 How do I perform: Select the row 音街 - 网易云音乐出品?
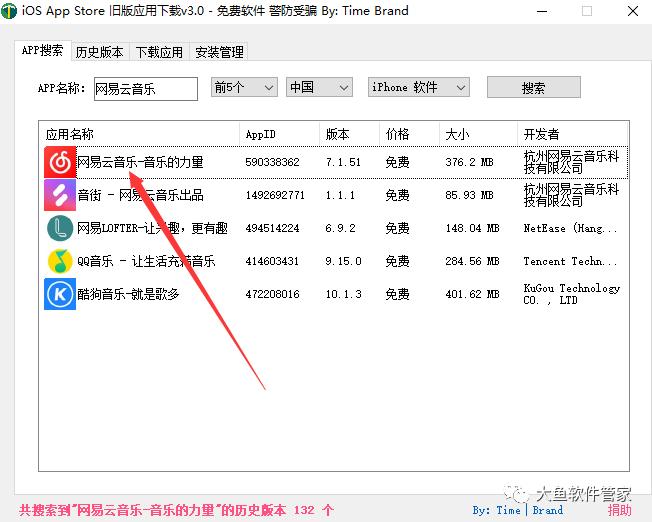point(336,195)
